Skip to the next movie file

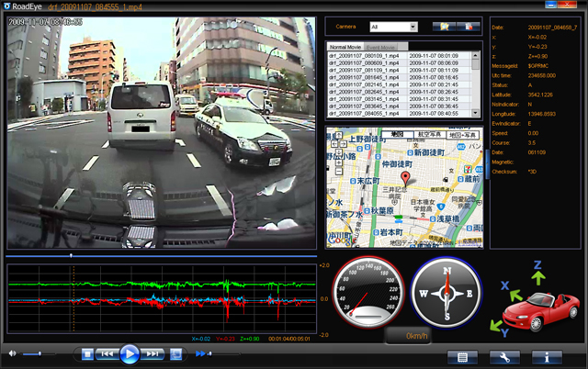click(153, 354)
